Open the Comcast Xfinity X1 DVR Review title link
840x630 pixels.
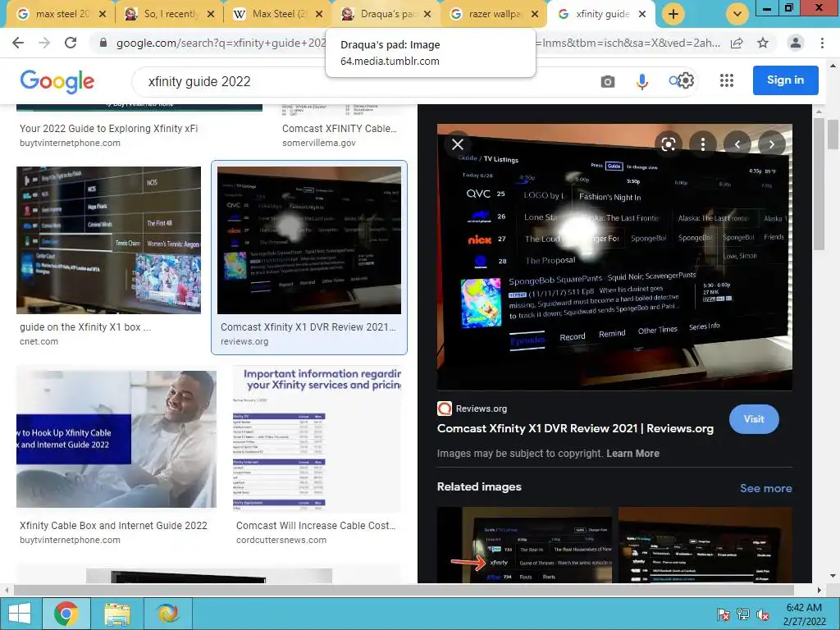click(x=575, y=428)
